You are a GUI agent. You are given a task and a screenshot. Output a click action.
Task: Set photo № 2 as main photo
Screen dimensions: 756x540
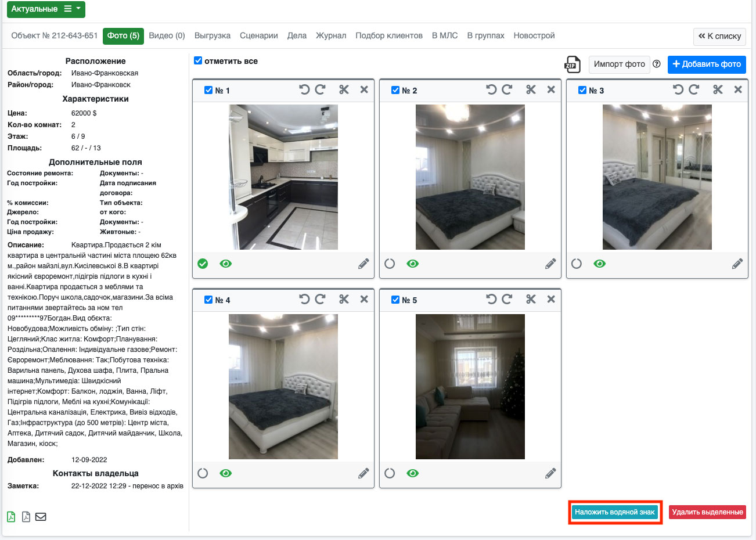[x=390, y=264]
